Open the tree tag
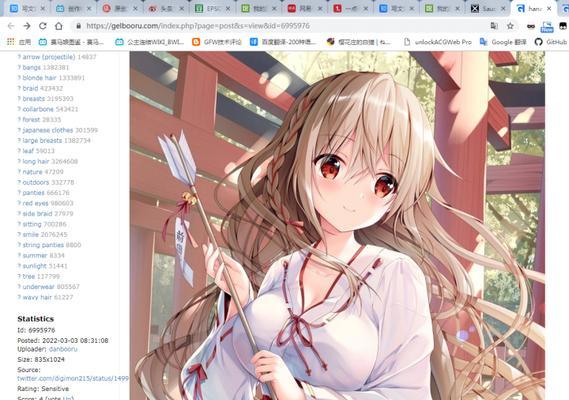This screenshot has width=569, height=400. click(29, 277)
